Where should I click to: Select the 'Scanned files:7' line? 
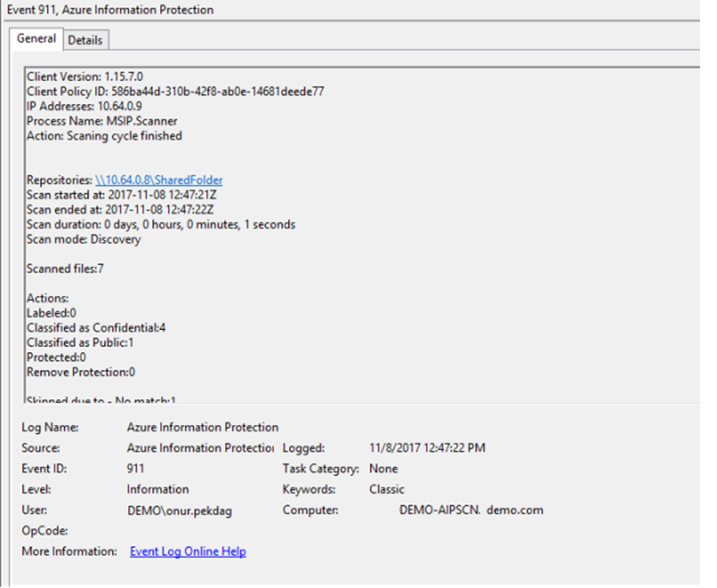(65, 268)
